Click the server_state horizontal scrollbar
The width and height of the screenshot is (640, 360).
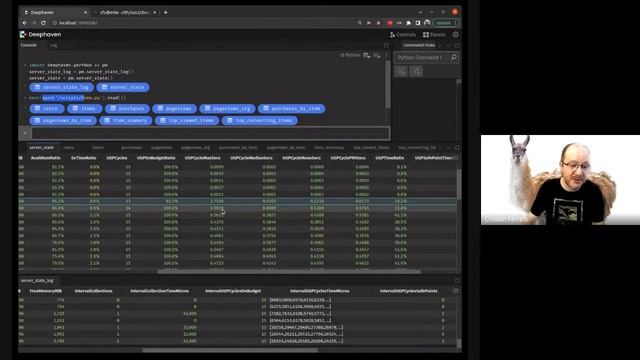[289, 271]
